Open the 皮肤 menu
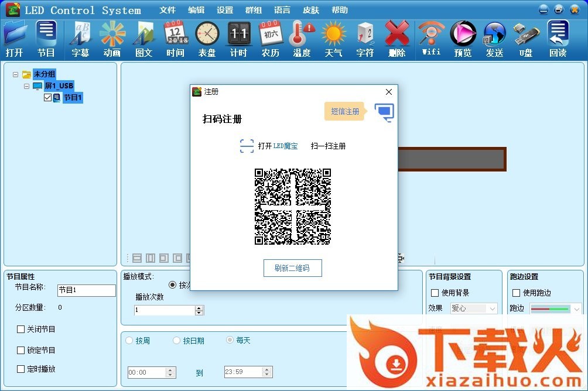The height and width of the screenshot is (391, 588). pos(311,10)
